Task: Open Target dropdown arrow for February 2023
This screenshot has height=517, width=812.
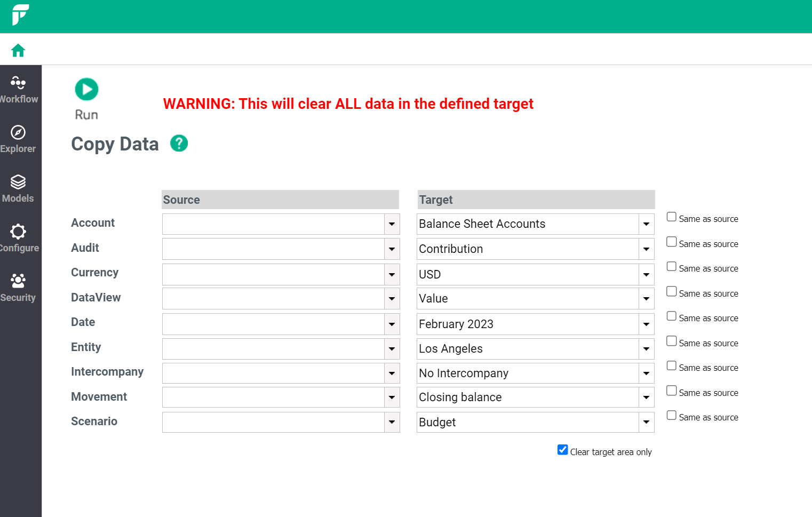Action: point(647,324)
